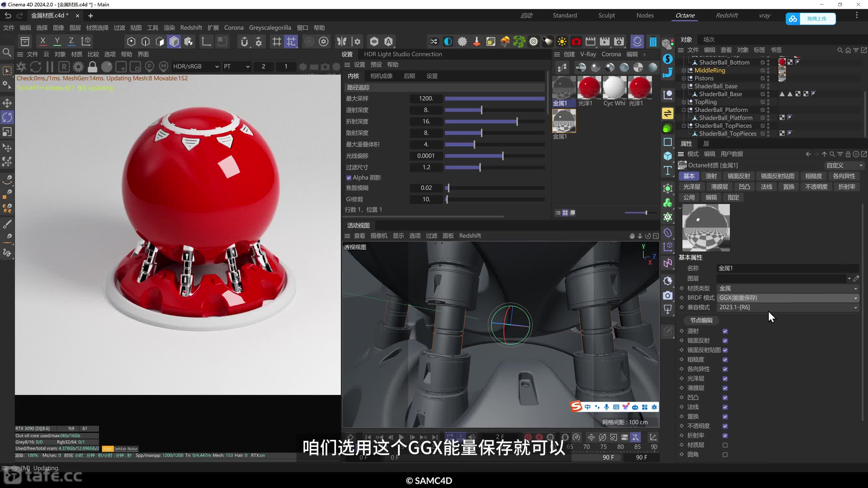
Task: Click the Blend material icon in material manager
Action: click(x=581, y=67)
